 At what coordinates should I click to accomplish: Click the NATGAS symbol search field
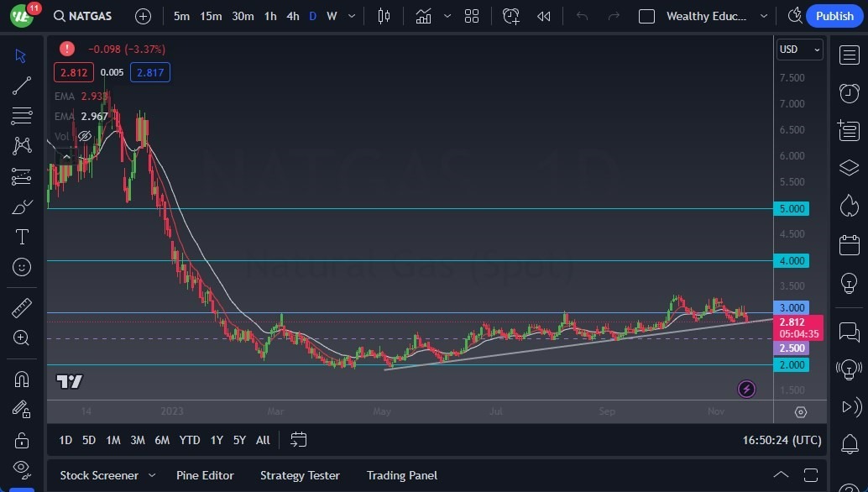pyautogui.click(x=83, y=16)
